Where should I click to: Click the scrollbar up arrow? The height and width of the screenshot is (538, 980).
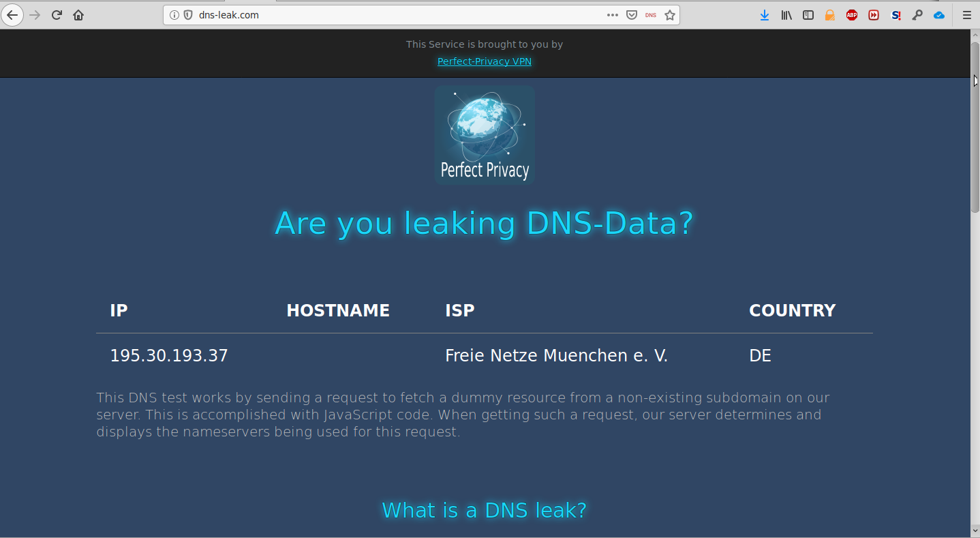975,36
